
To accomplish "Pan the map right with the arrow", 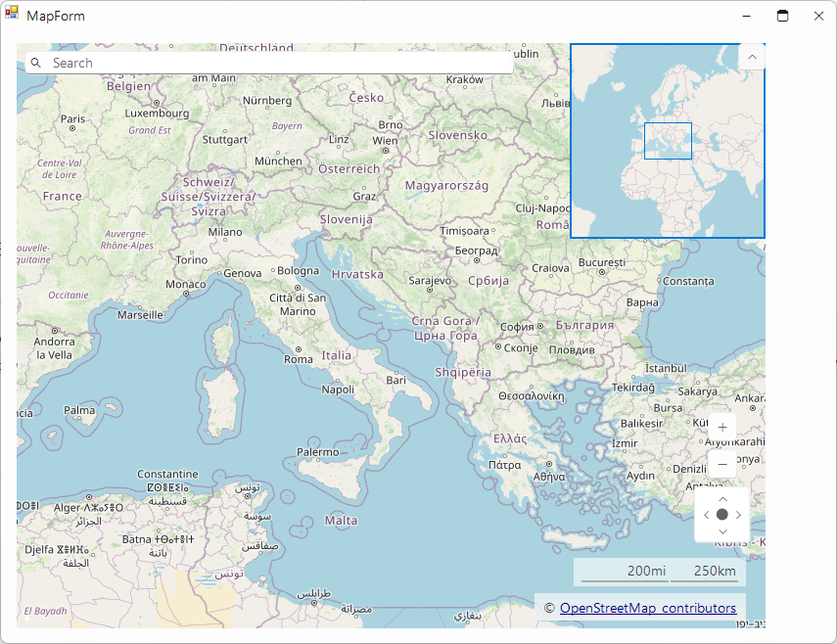I will pyautogui.click(x=739, y=515).
